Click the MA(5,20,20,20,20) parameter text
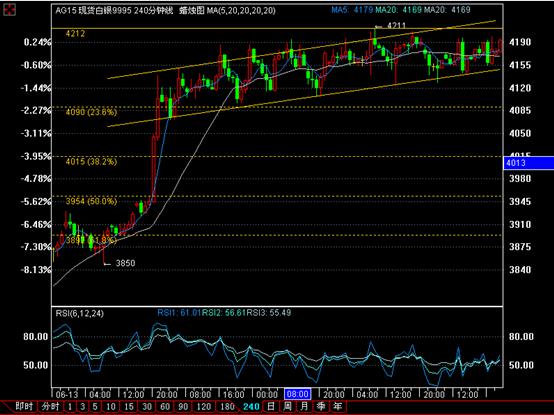The height and width of the screenshot is (415, 554). (x=241, y=10)
